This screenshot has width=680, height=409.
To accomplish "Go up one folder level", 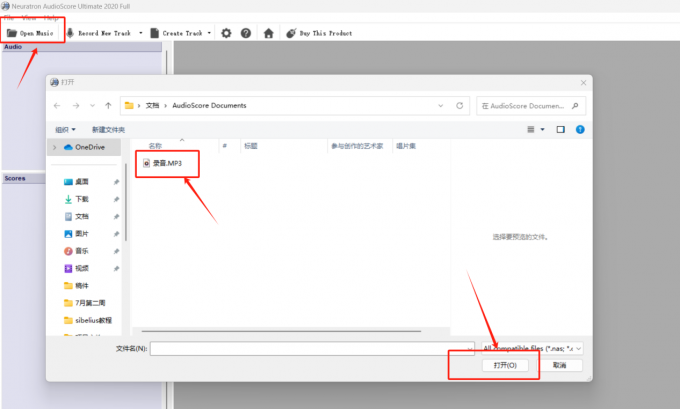I will (108, 105).
